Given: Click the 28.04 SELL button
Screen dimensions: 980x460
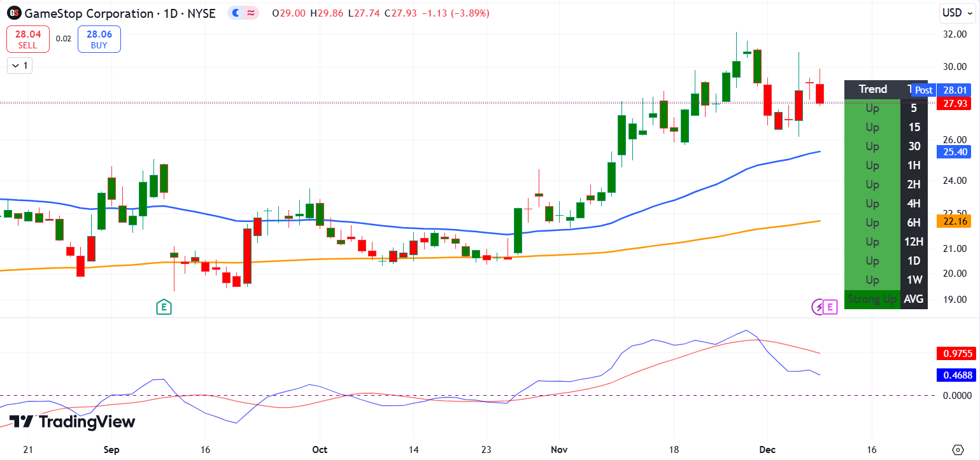Looking at the screenshot, I should (28, 39).
